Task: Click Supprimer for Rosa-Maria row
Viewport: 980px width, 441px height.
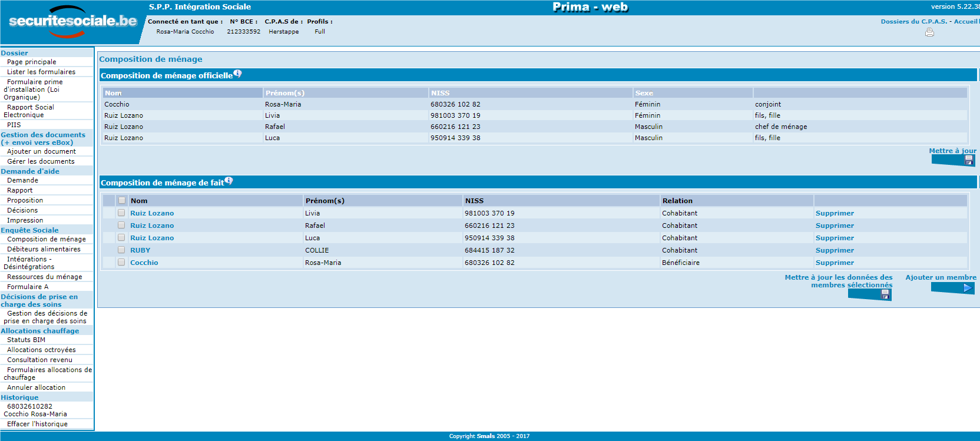Action: pos(835,263)
